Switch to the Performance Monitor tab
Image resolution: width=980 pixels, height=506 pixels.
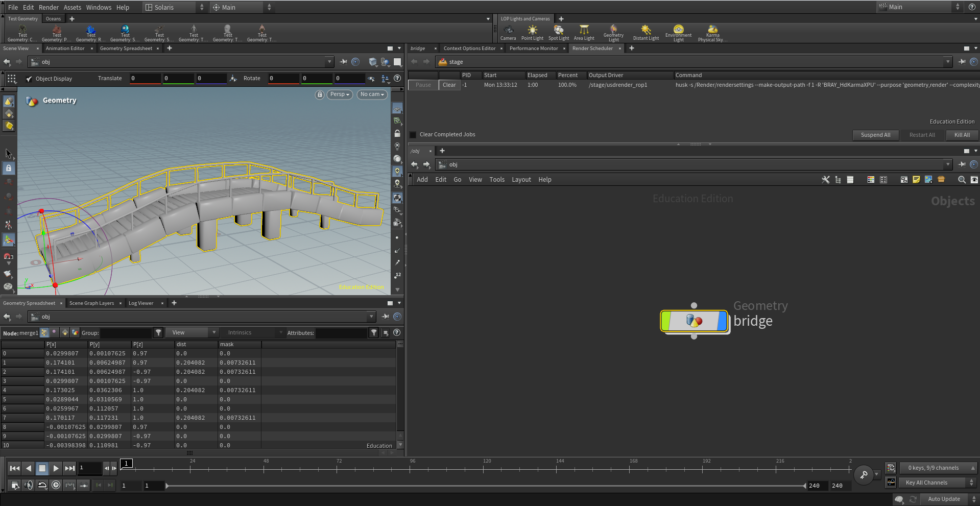tap(534, 49)
